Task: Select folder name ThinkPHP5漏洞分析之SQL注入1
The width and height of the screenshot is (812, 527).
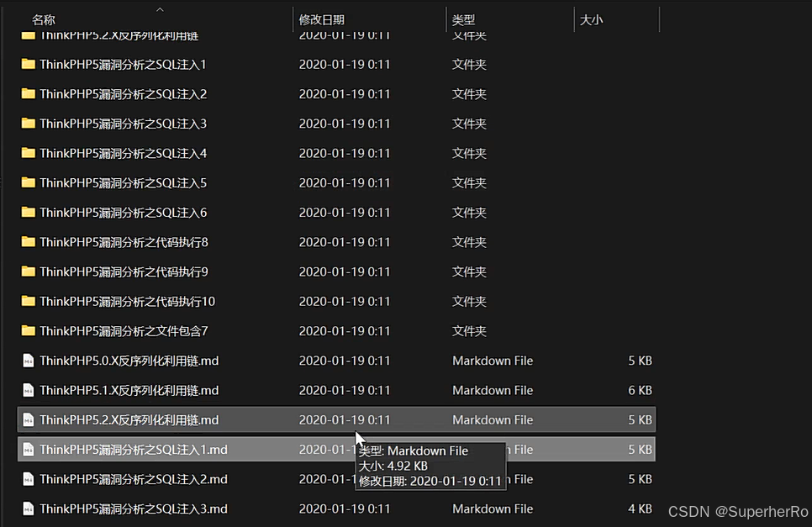Action: [x=124, y=64]
